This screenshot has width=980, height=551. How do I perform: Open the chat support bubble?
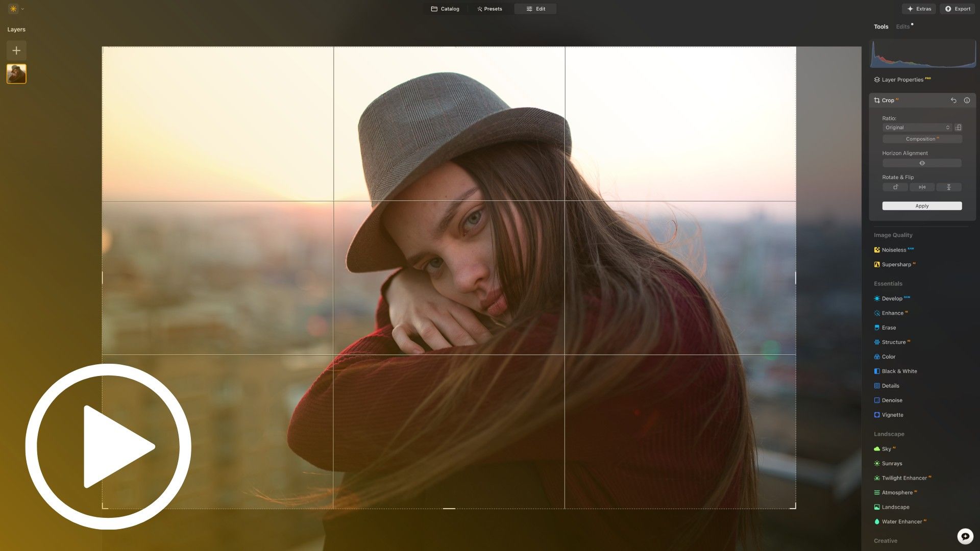pos(965,536)
